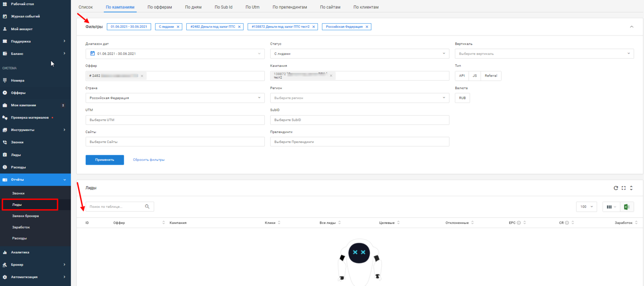Click the CR info icon
The image size is (644, 286).
(x=567, y=223)
